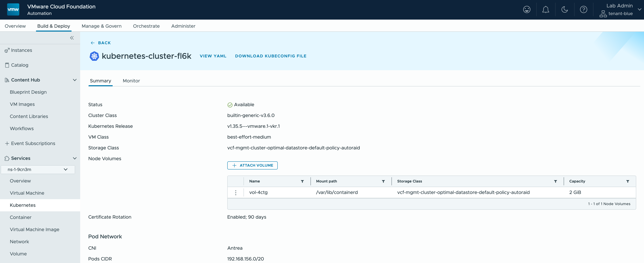The image size is (644, 263).
Task: Open the ns-1-9cn3m namespace dropdown
Action: click(x=38, y=169)
